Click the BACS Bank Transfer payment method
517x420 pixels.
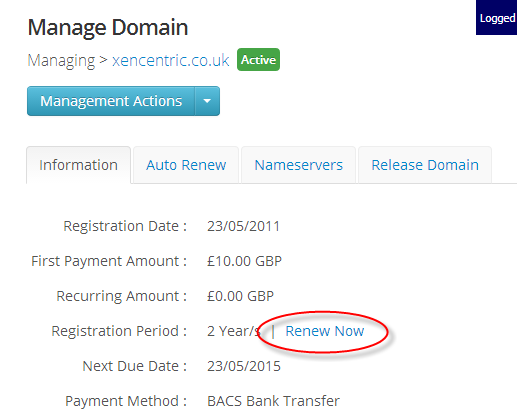tap(273, 401)
